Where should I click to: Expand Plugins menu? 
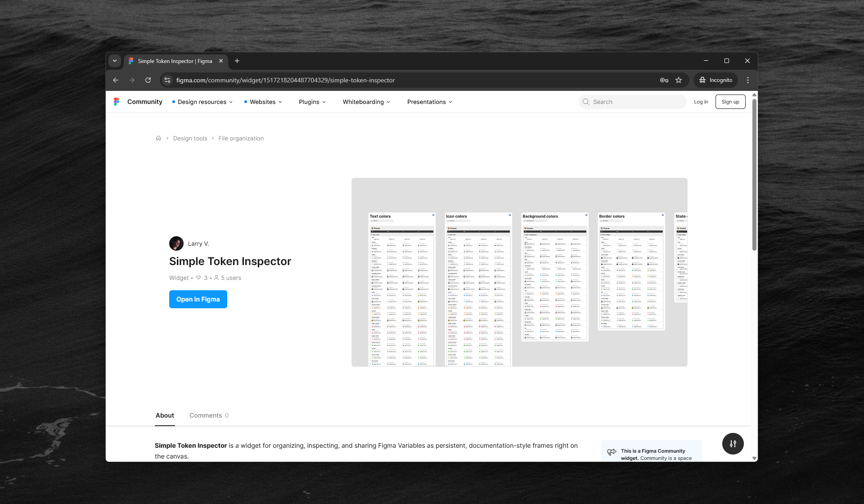tap(312, 102)
